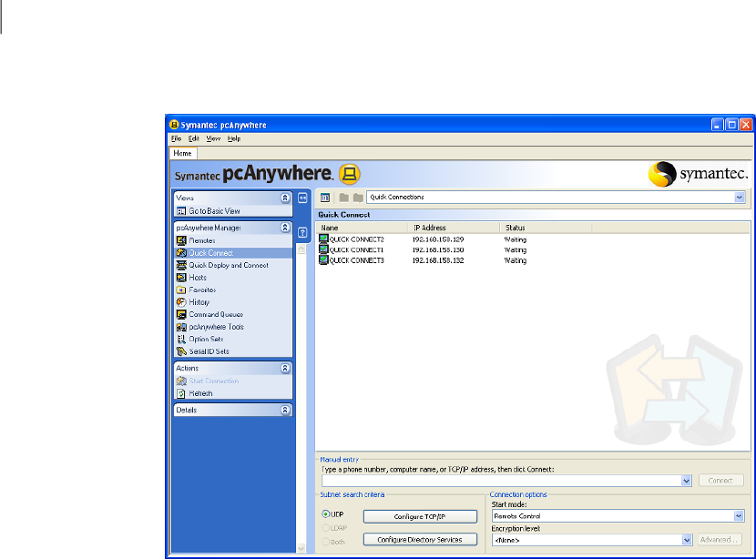Click the Go to Basic View link
756x559 pixels.
(x=214, y=211)
